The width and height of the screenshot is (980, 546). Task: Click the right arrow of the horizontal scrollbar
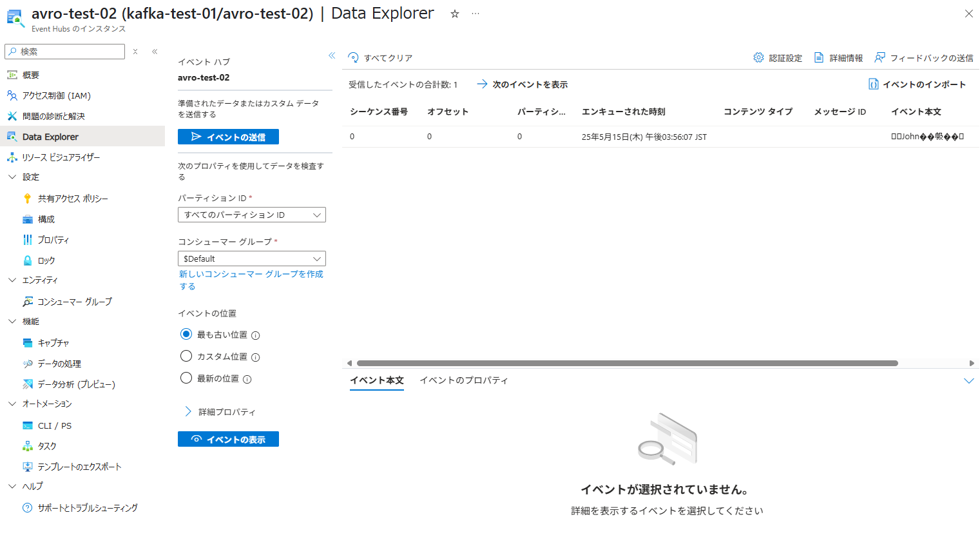(x=972, y=363)
